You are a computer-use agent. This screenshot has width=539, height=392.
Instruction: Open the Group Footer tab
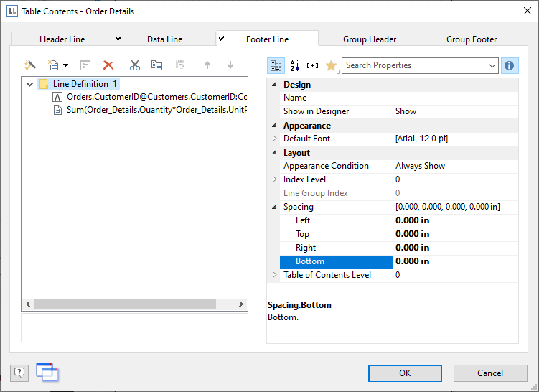(472, 39)
